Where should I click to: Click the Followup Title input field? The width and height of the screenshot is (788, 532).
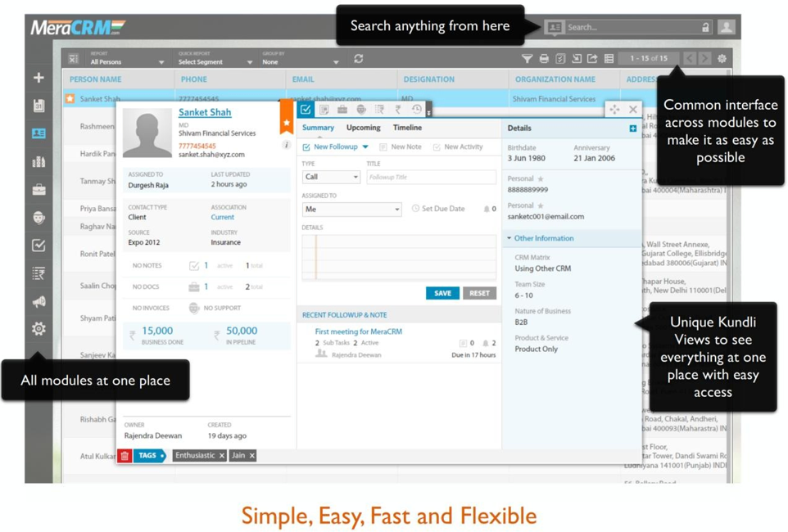[x=431, y=177]
